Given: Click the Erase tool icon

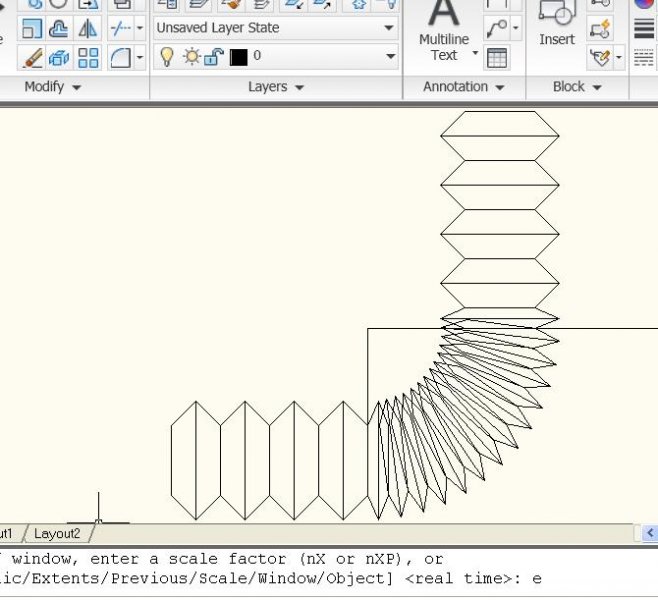Looking at the screenshot, I should tap(32, 57).
